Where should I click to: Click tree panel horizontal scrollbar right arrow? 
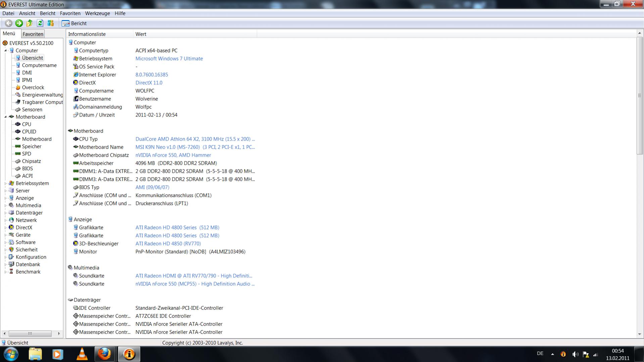point(59,333)
